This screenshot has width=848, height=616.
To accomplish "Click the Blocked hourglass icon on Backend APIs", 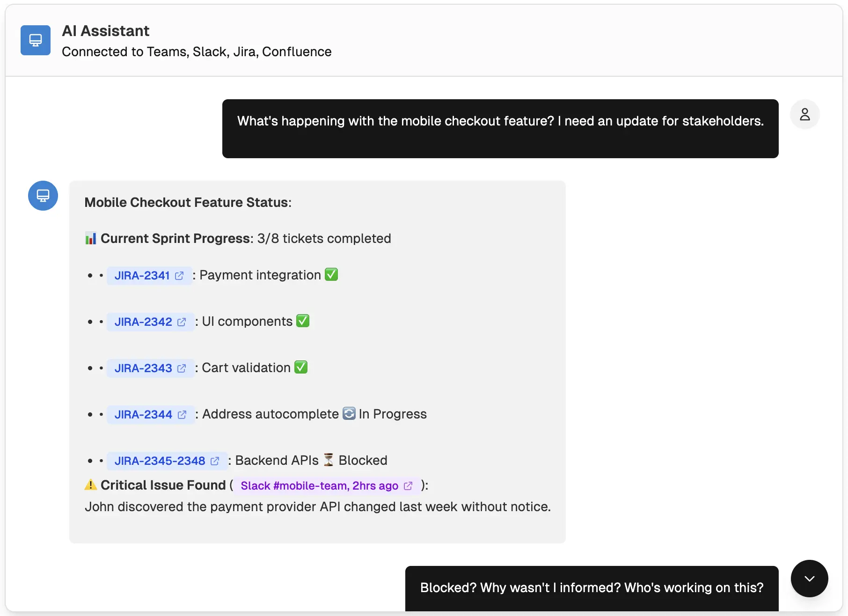I will pos(329,460).
